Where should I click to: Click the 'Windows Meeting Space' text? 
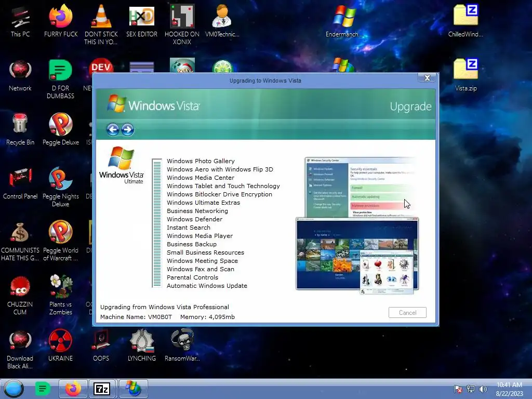[202, 261]
